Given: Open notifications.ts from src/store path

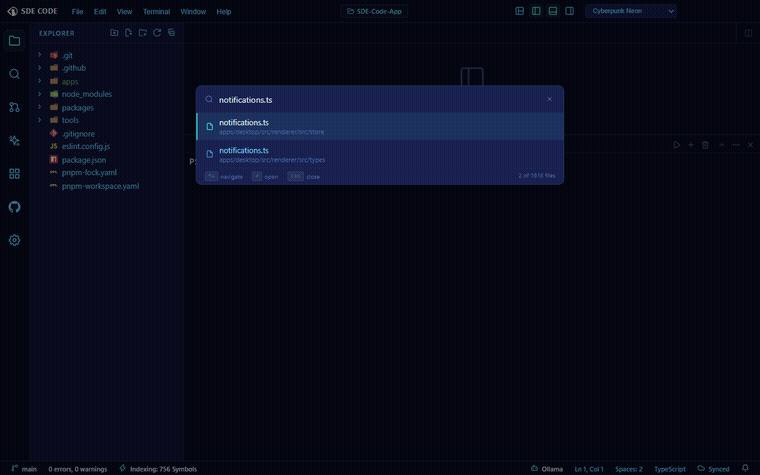Looking at the screenshot, I should (380, 127).
